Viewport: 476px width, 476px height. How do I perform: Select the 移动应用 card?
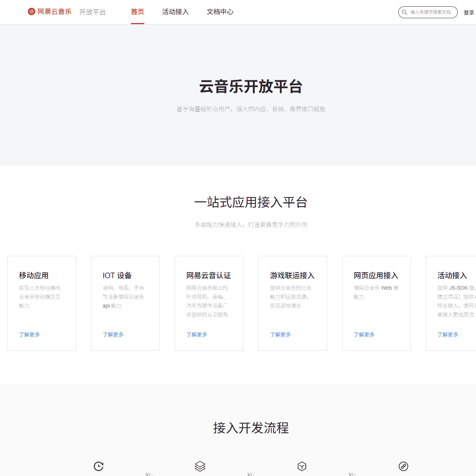(x=42, y=303)
